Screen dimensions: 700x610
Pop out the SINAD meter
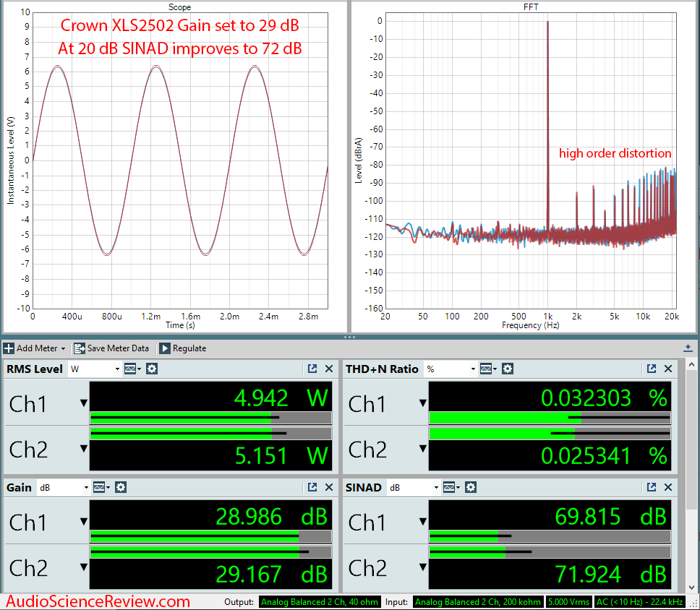pos(652,487)
